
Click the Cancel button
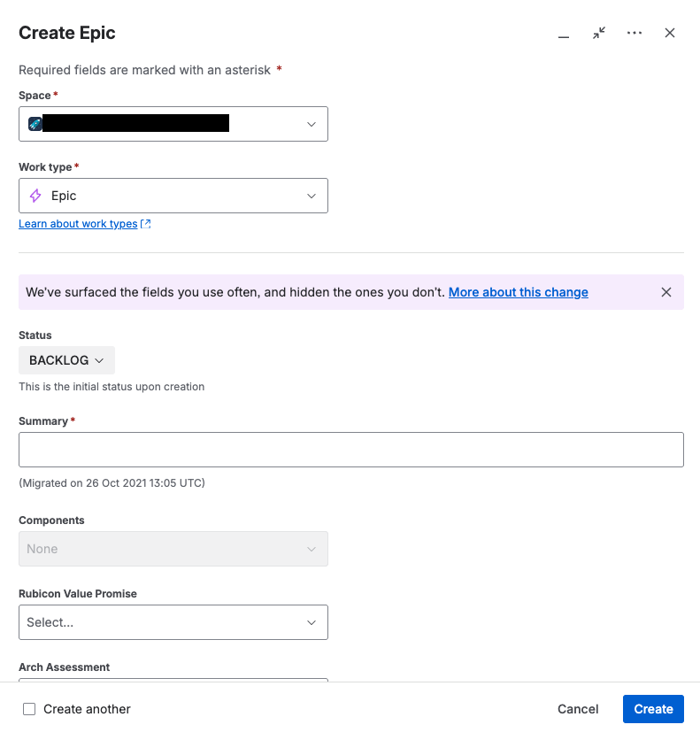(x=578, y=709)
